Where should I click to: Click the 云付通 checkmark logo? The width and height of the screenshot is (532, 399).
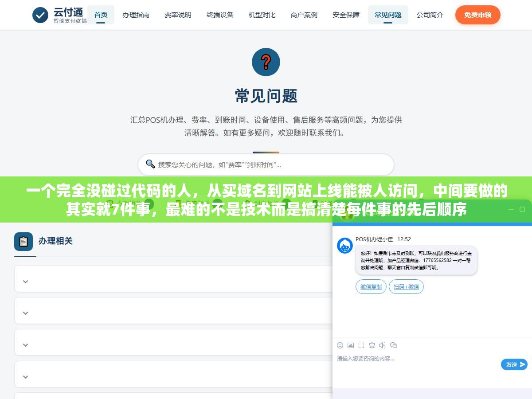click(40, 15)
